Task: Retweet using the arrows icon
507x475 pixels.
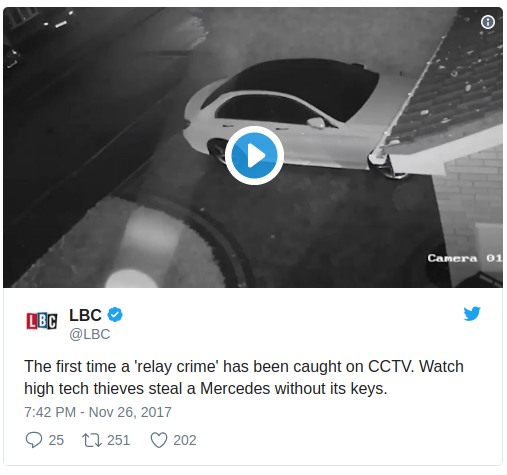Action: click(92, 440)
